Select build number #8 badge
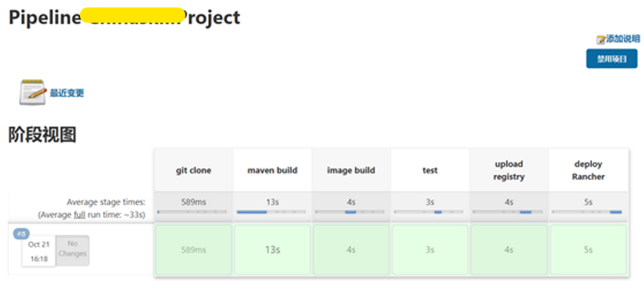Screen dimensions: 644x283 tap(21, 234)
